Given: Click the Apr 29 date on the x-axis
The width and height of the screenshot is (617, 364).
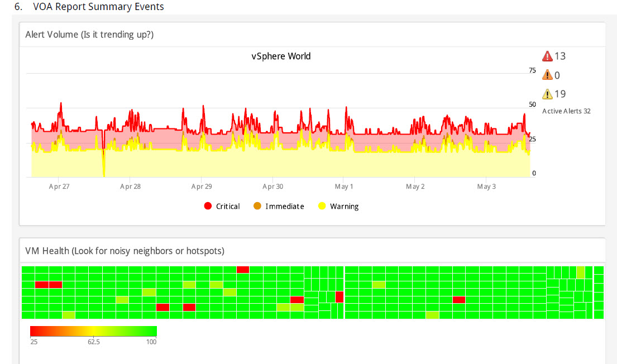Looking at the screenshot, I should point(202,187).
